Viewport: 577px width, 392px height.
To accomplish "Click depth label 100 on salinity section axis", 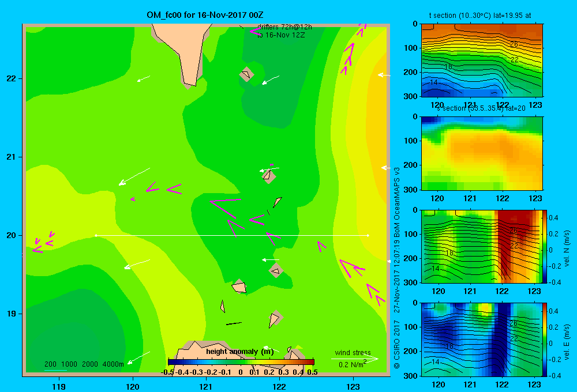I will pos(411,141).
